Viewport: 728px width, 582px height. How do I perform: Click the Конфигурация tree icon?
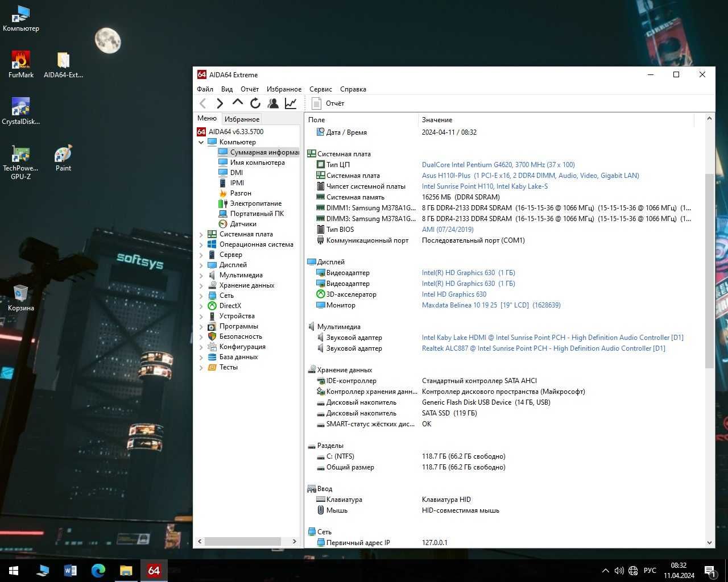click(x=212, y=347)
